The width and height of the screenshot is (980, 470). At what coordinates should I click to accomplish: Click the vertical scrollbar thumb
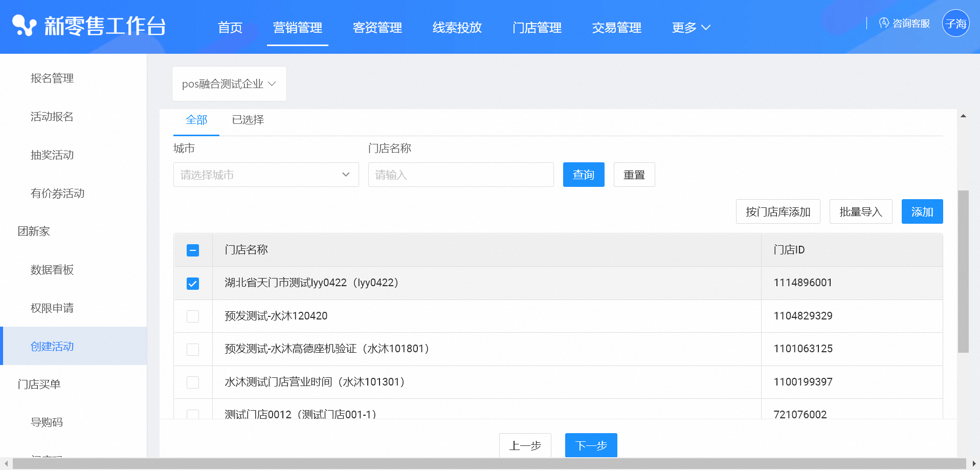tap(963, 271)
